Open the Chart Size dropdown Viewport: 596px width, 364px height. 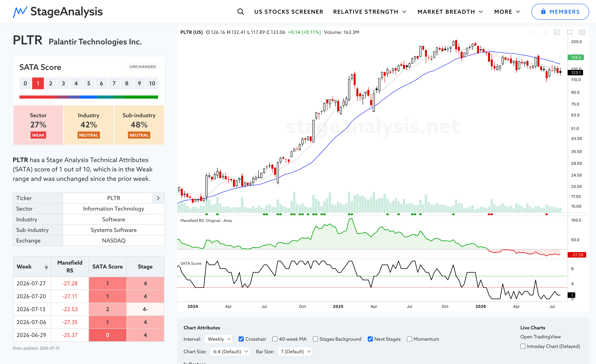click(230, 351)
